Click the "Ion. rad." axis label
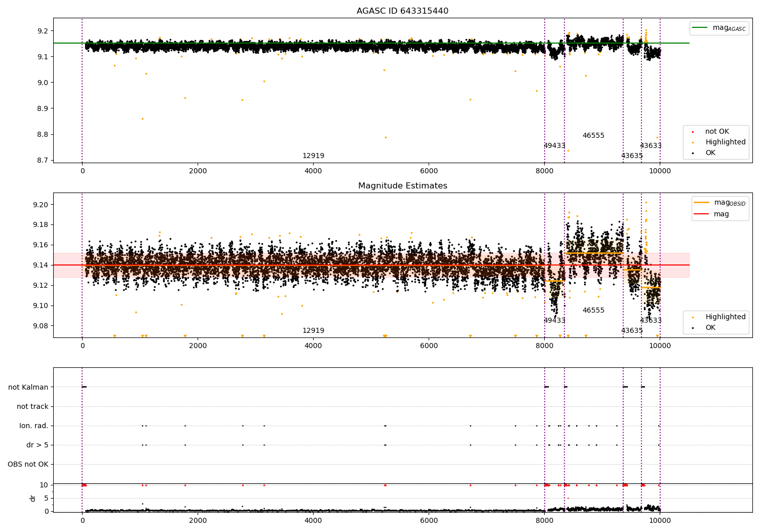This screenshot has height=532, width=760. tap(34, 426)
